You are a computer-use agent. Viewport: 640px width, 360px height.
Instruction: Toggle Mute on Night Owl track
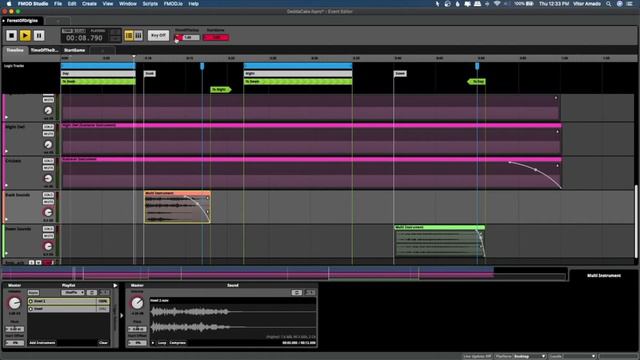tap(48, 134)
